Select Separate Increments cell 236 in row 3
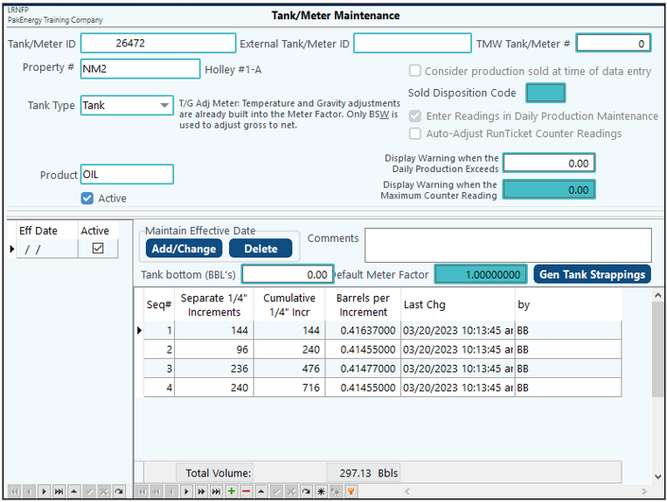The image size is (667, 502). [214, 368]
